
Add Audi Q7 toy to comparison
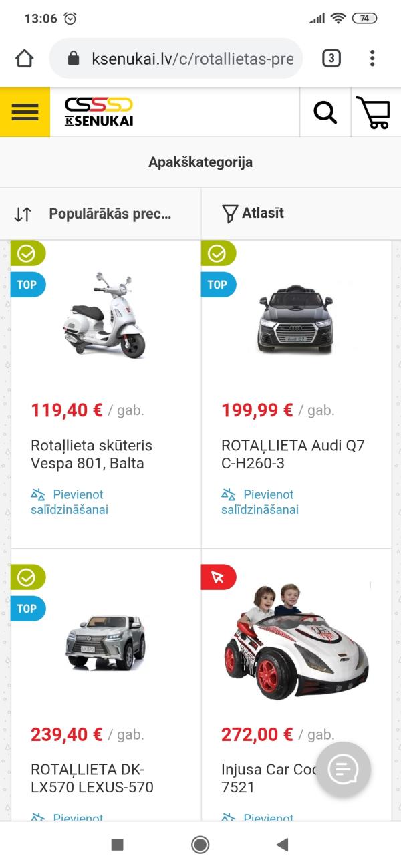(259, 502)
